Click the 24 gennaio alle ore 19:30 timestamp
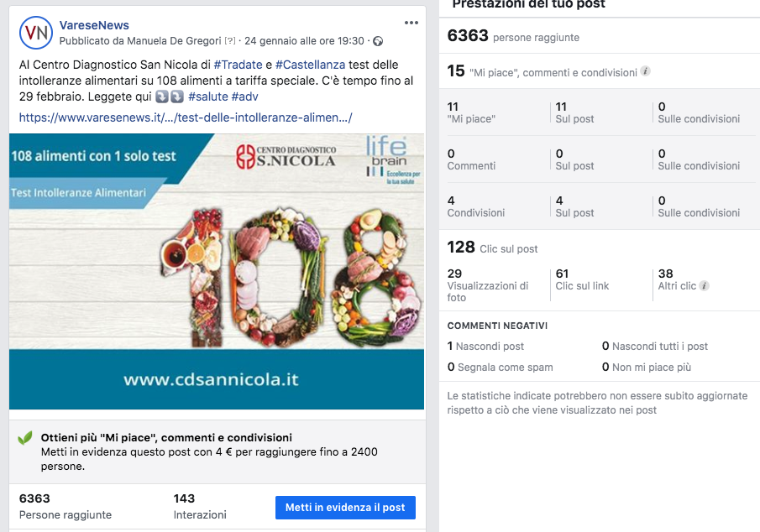This screenshot has height=532, width=760. click(304, 41)
